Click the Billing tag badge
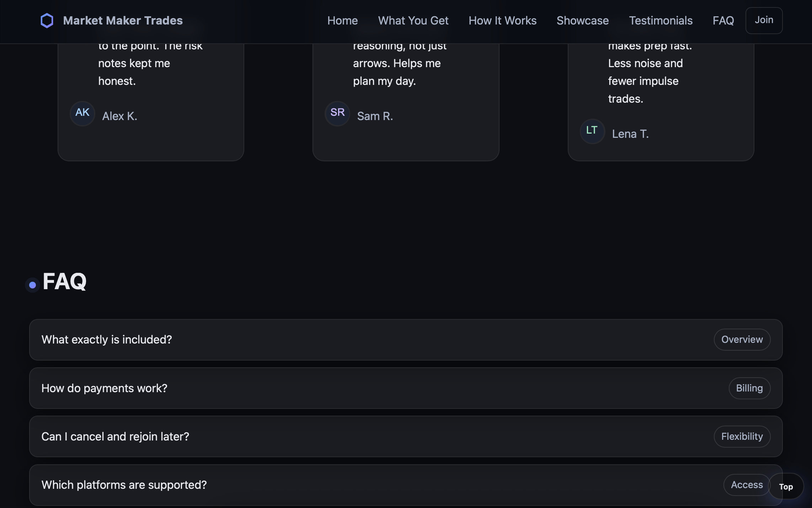 coord(749,388)
